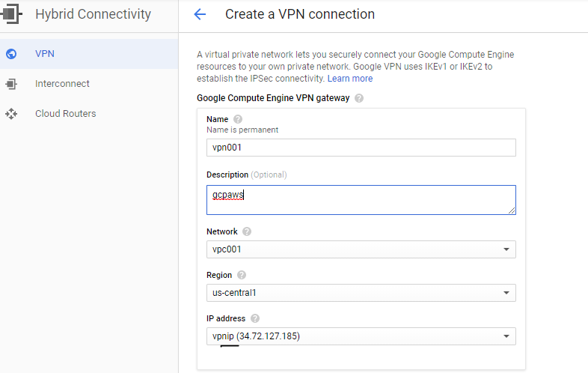Screen dimensions: 588x373
Task: Open help icon next to VPN gateway heading
Action: (x=359, y=98)
